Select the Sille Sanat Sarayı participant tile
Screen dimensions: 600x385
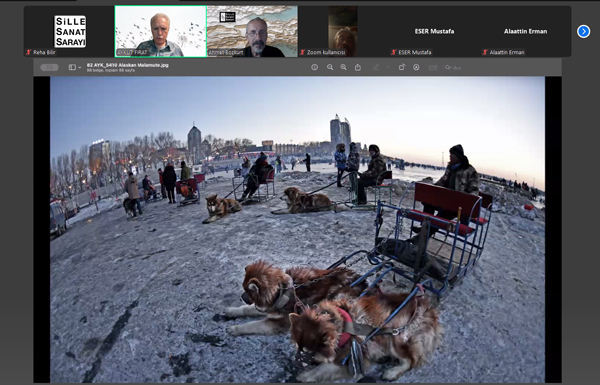tap(69, 31)
